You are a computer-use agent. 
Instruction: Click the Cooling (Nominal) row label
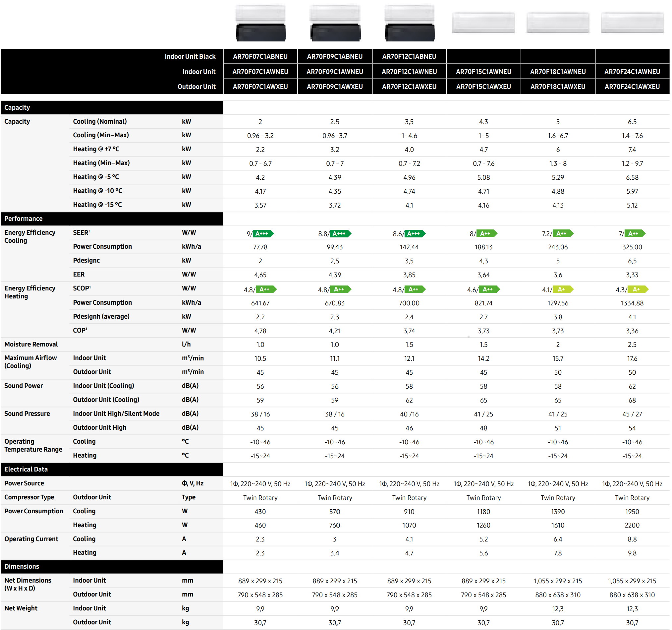pyautogui.click(x=100, y=121)
